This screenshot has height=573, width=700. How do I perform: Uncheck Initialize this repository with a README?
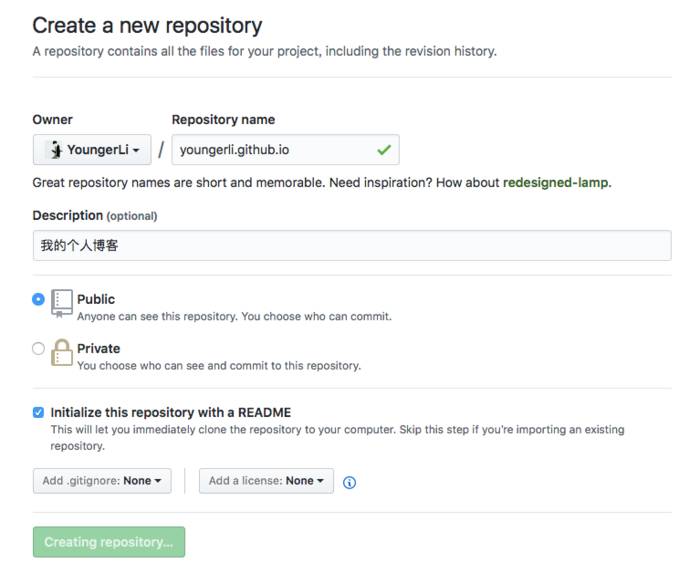click(x=39, y=412)
